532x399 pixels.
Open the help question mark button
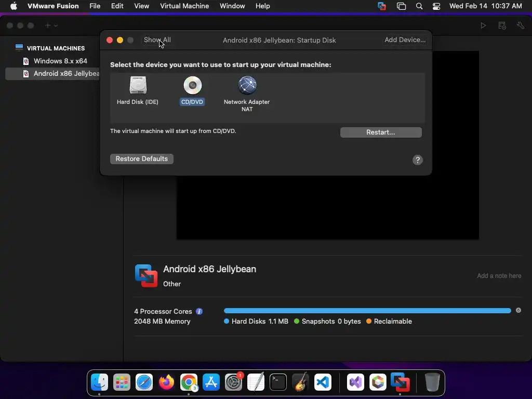pyautogui.click(x=417, y=160)
